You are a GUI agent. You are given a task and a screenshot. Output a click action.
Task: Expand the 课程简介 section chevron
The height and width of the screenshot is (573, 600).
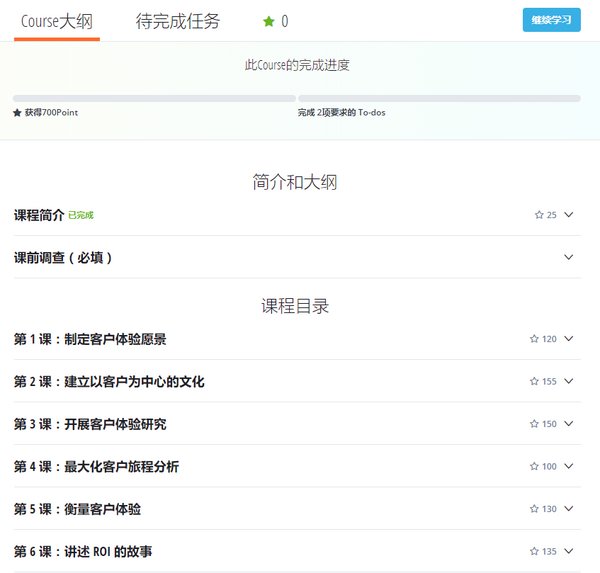(x=569, y=215)
